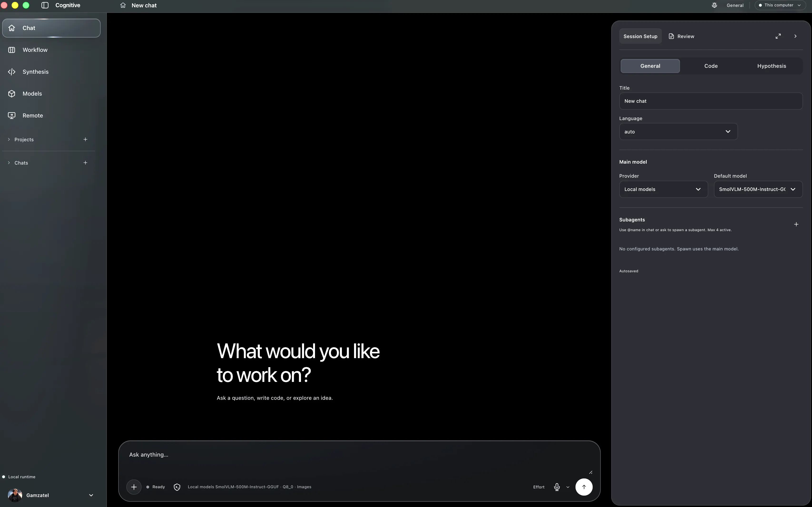Screen dimensions: 812x507
Task: Open the Default model dropdown
Action: point(758,190)
